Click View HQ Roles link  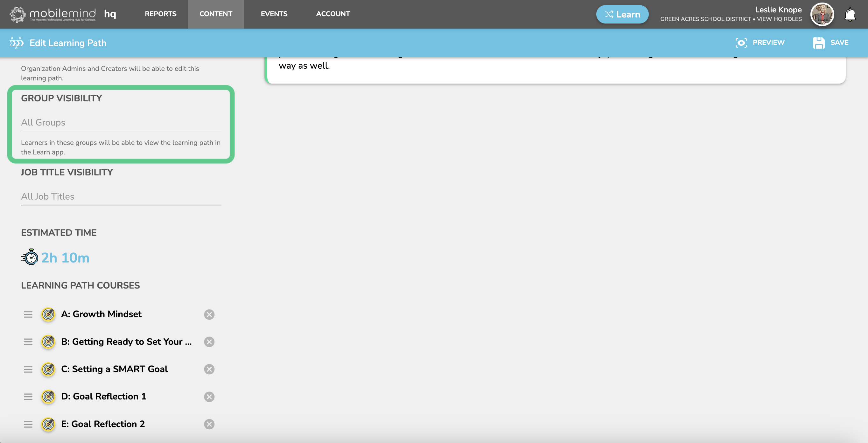pos(779,19)
